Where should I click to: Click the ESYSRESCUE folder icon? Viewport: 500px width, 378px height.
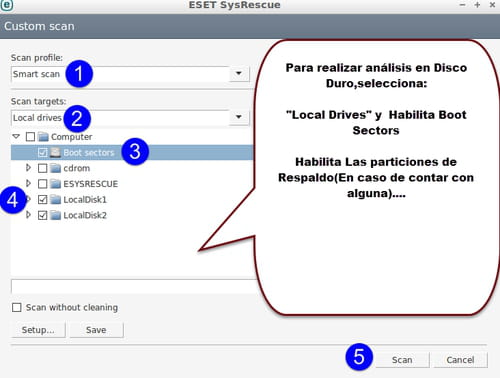[55, 184]
